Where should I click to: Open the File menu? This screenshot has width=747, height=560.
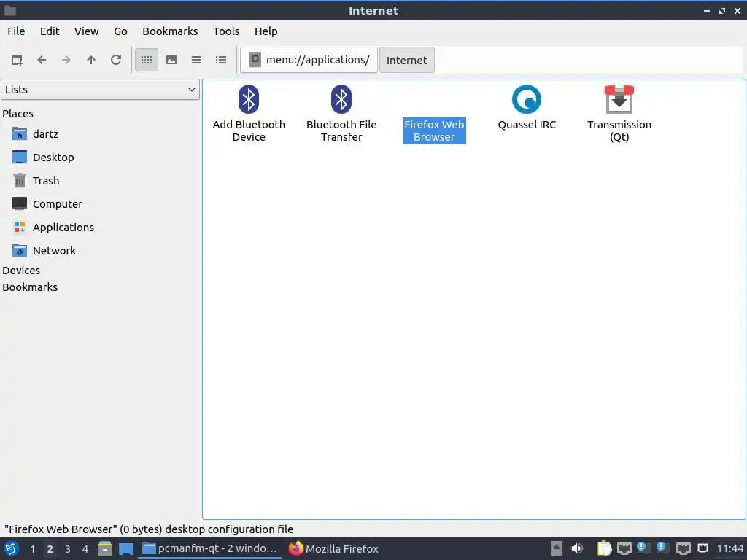click(16, 31)
